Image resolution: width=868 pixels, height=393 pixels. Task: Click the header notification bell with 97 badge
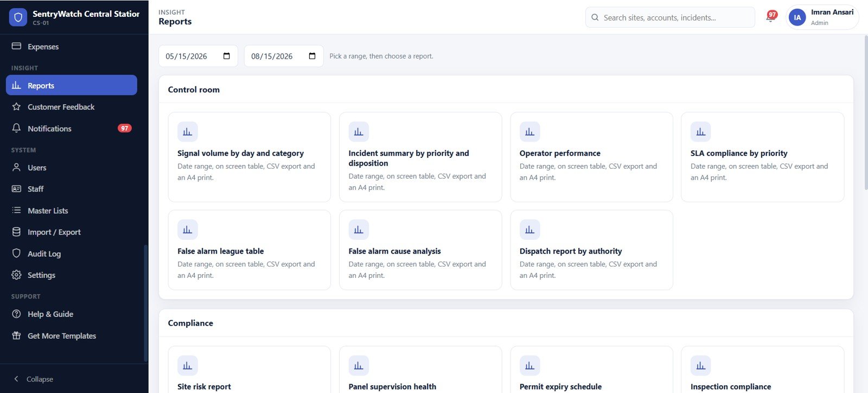(771, 17)
